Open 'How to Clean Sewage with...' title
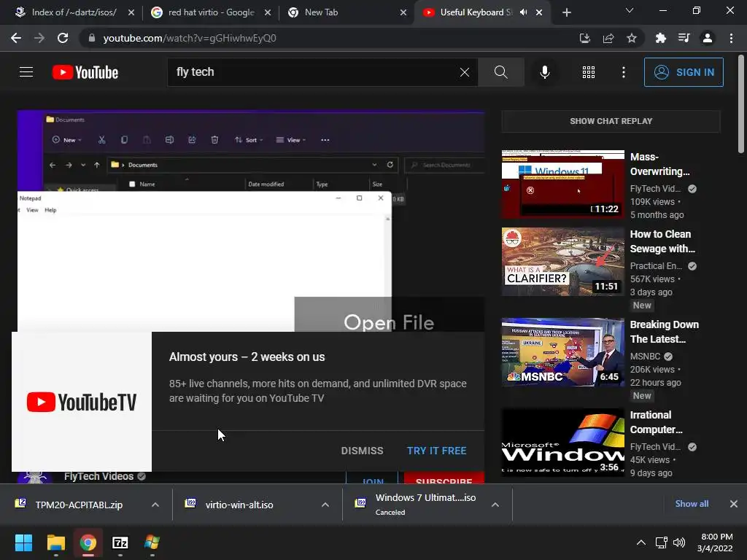 coord(662,241)
